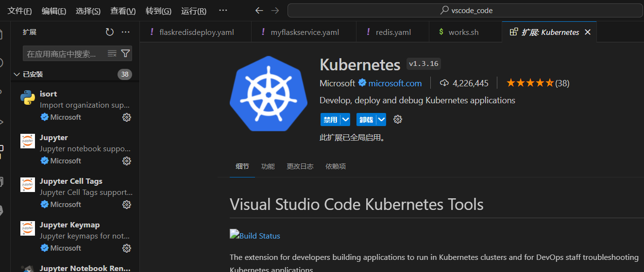Open the 运行(R) menu

click(194, 11)
